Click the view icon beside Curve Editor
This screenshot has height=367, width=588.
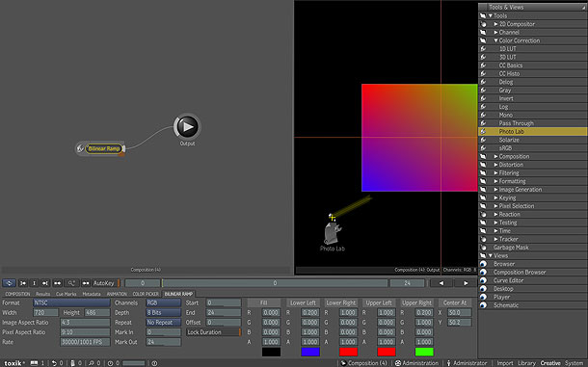[x=483, y=280]
